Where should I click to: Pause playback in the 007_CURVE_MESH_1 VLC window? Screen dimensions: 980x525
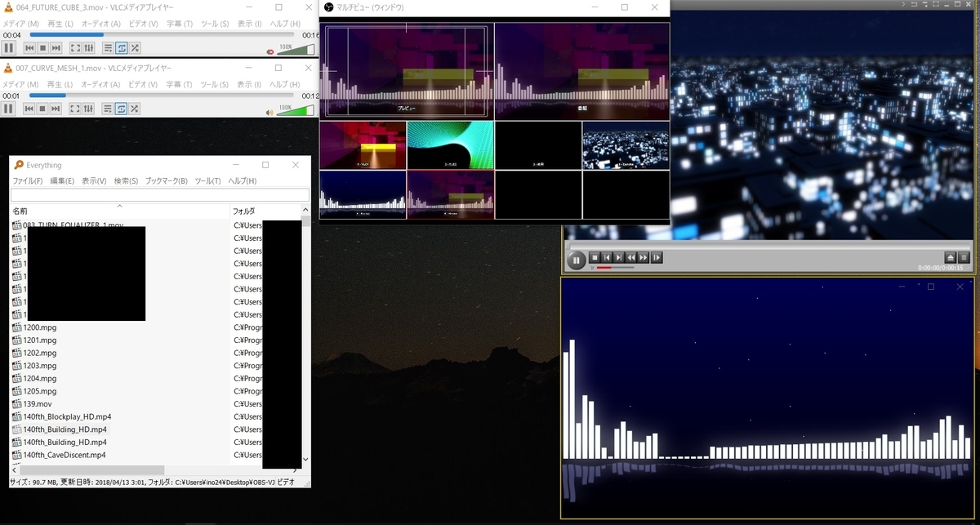coord(9,109)
